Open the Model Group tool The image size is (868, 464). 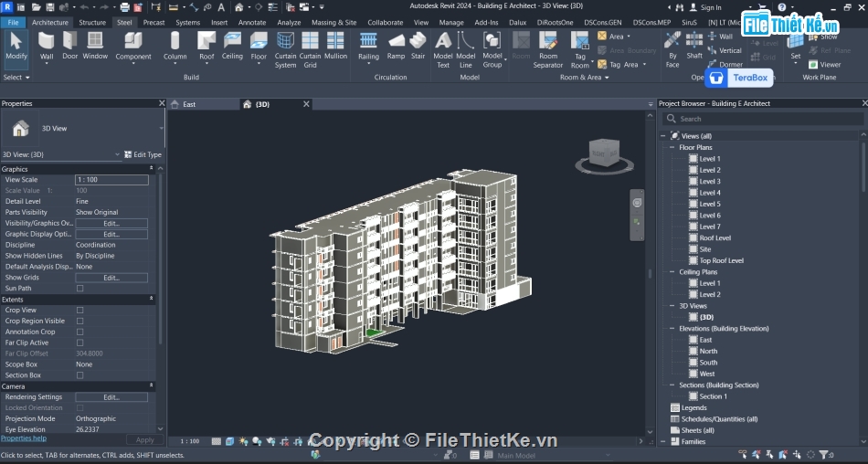[x=492, y=50]
